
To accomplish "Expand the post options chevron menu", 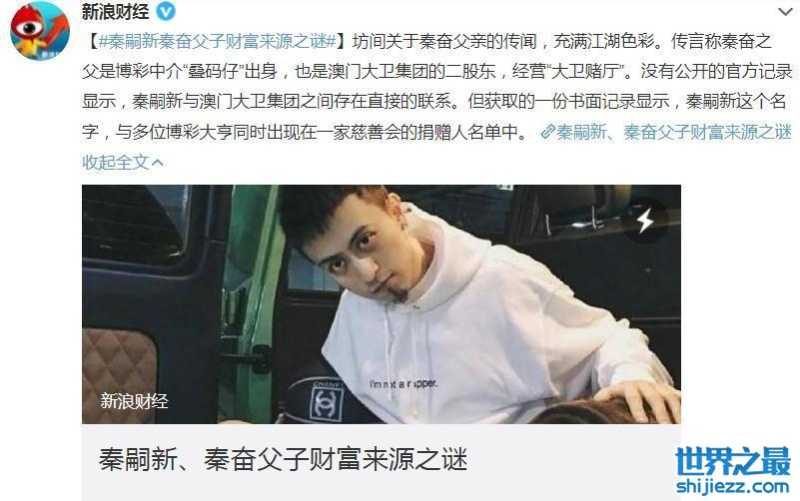I will (786, 11).
